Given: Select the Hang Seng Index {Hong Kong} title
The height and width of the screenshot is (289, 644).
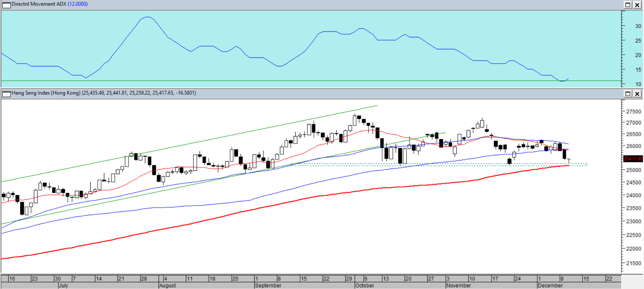Looking at the screenshot, I should [x=46, y=93].
